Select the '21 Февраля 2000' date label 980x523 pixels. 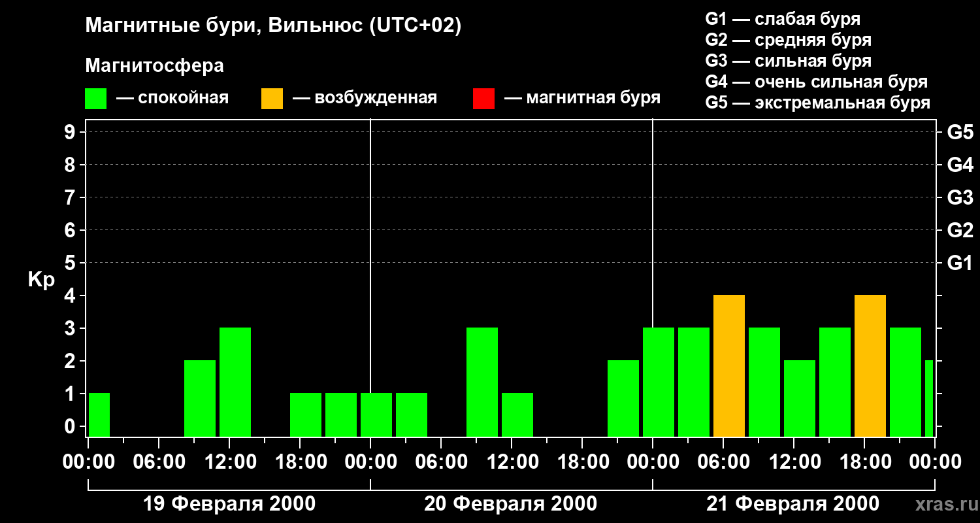tap(793, 504)
